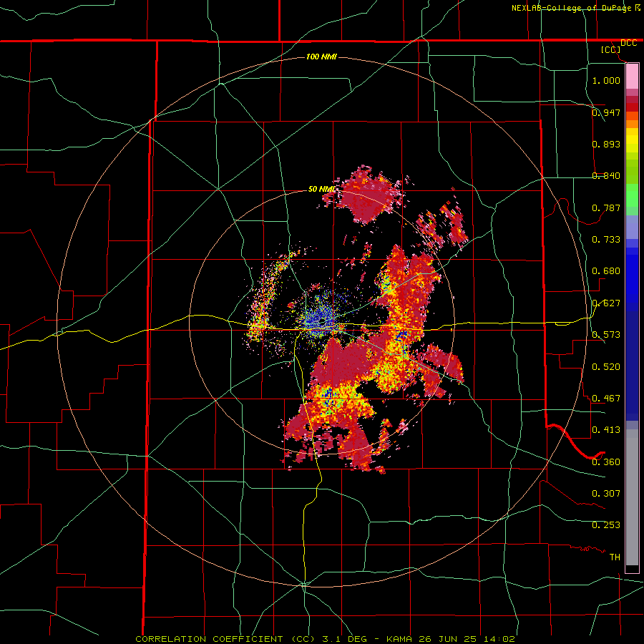Click the 0.787 legend value
Image resolution: width=644 pixels, height=644 pixels.
click(x=606, y=208)
